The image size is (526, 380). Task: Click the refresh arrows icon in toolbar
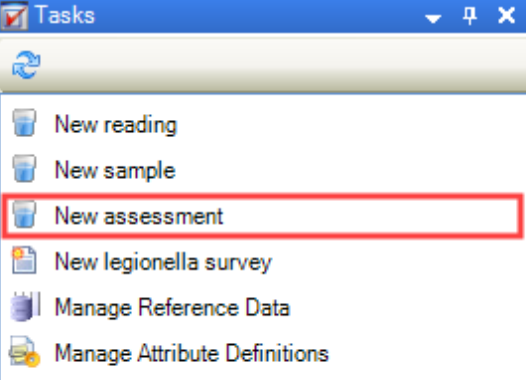pos(26,65)
